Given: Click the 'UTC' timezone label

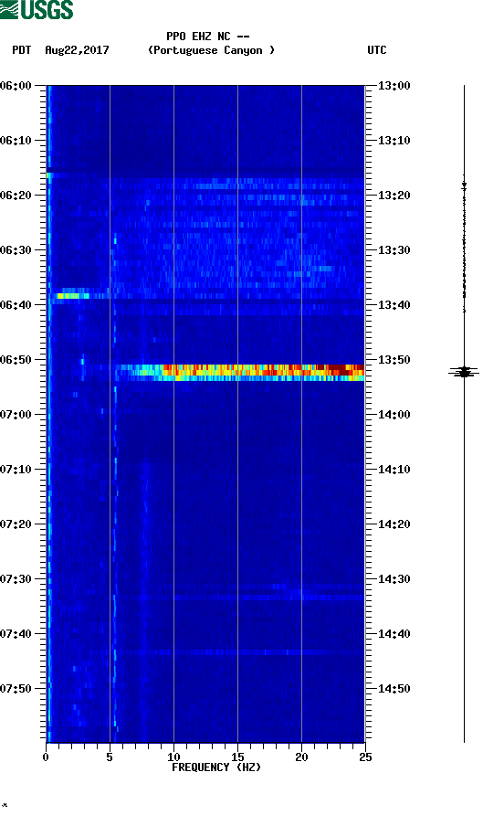Looking at the screenshot, I should (x=377, y=50).
